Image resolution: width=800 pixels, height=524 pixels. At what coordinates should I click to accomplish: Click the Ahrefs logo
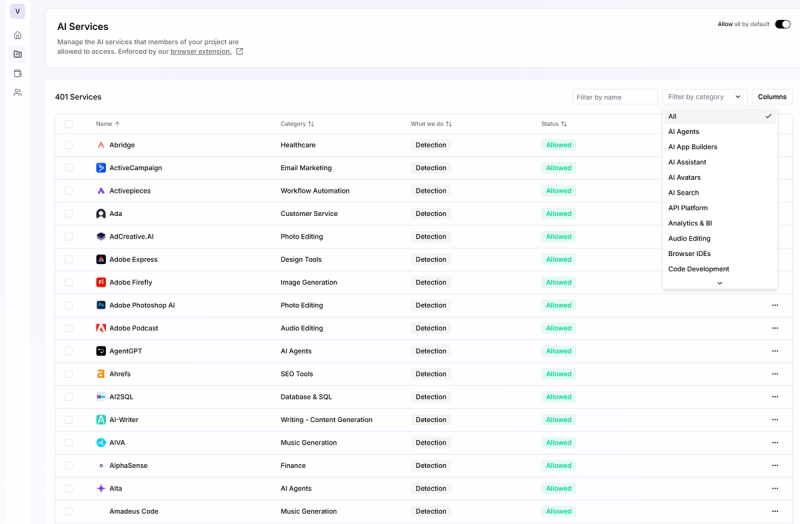(101, 374)
